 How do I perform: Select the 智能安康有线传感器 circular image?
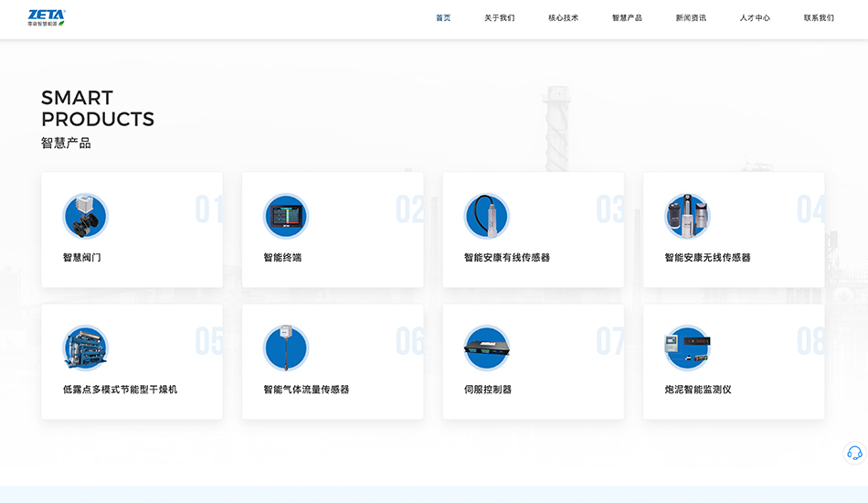point(486,217)
